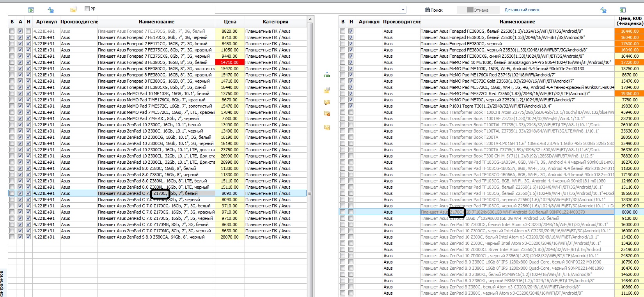Click the green export sheet icon at top right
The width and height of the screenshot is (644, 297).
click(623, 10)
